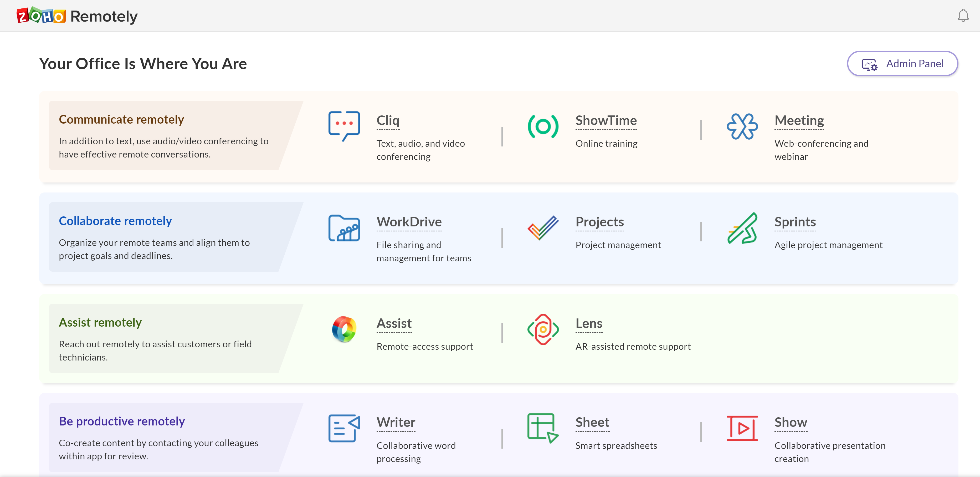
Task: Click 'Collaborative word processing' description
Action: 416,452
